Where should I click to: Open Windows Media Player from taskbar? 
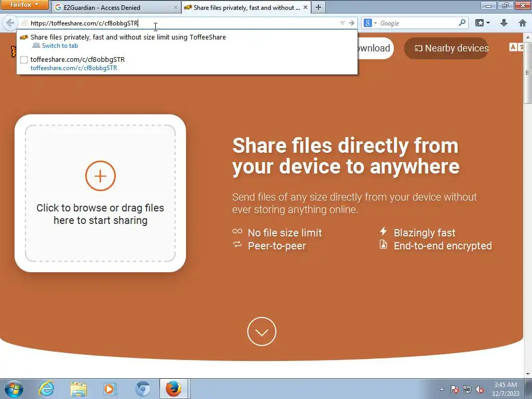pyautogui.click(x=110, y=389)
